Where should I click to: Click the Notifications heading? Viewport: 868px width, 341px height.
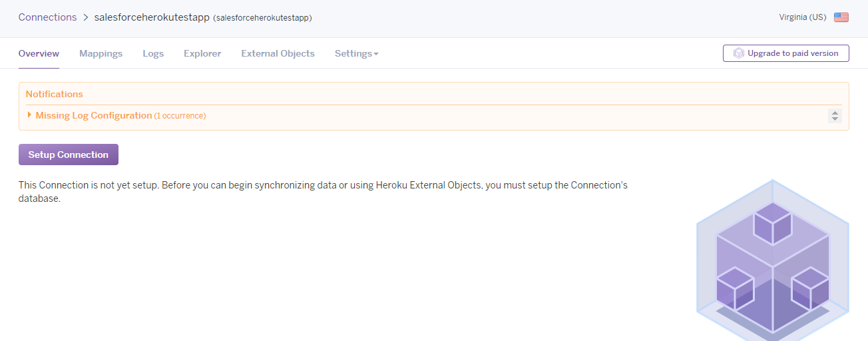point(54,94)
